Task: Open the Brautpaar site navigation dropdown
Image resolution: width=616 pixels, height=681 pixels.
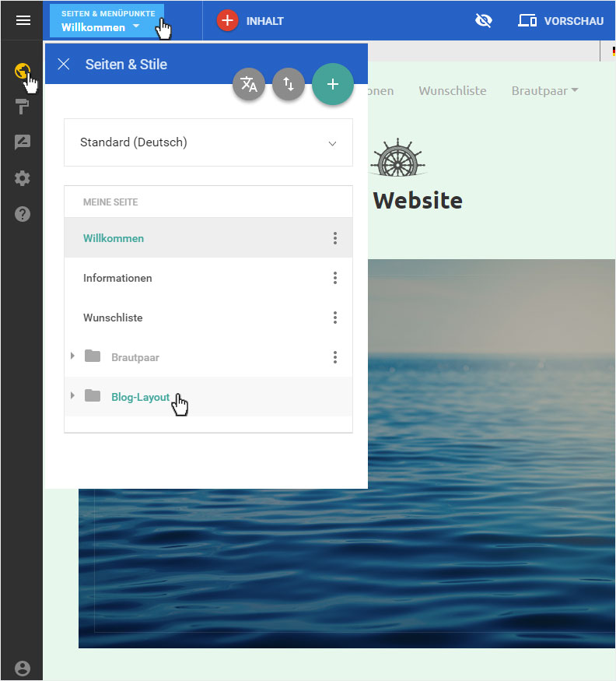Action: [x=544, y=91]
